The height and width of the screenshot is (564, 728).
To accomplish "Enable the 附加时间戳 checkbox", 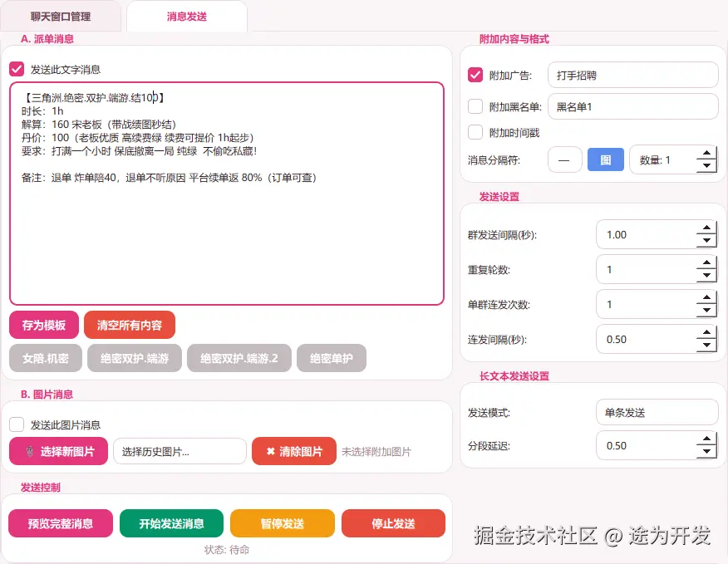I will 475,132.
